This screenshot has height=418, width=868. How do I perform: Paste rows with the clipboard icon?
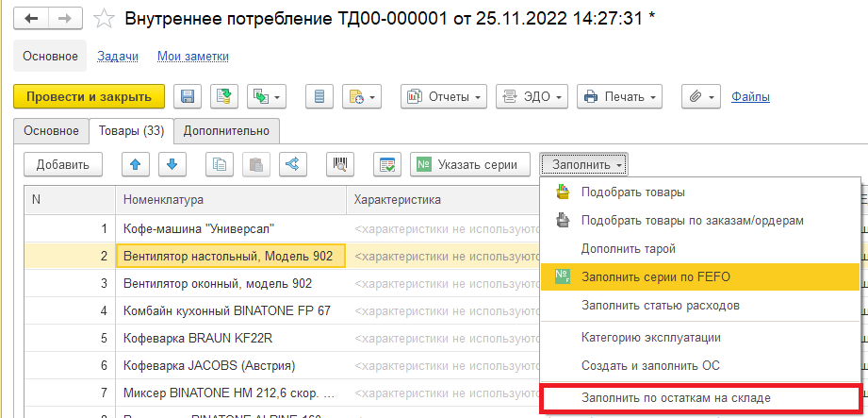(255, 164)
